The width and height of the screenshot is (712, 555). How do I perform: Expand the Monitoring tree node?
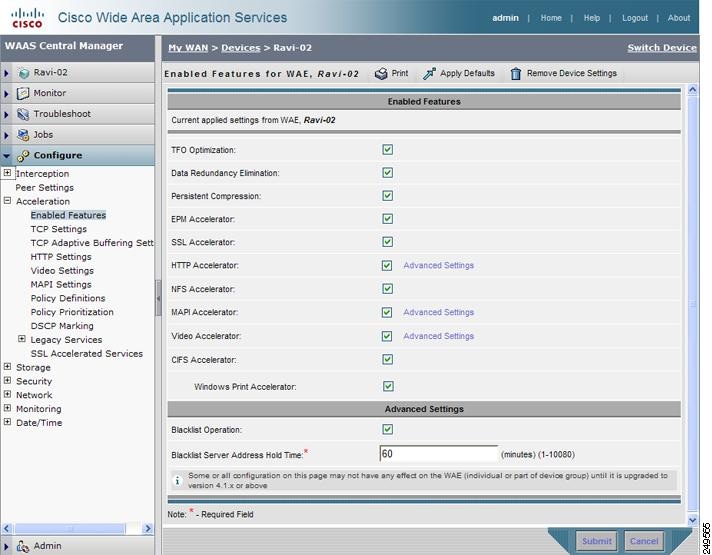(7, 408)
